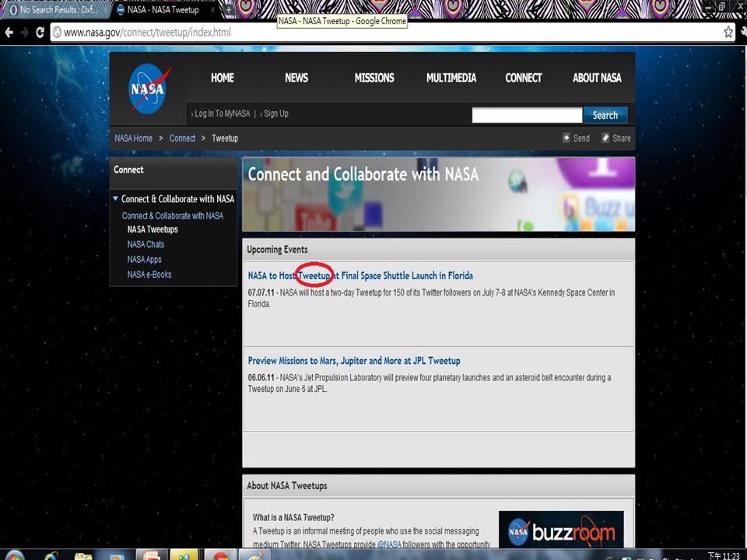Click the Upcoming Events heading
Image resolution: width=747 pixels, height=560 pixels.
(277, 250)
